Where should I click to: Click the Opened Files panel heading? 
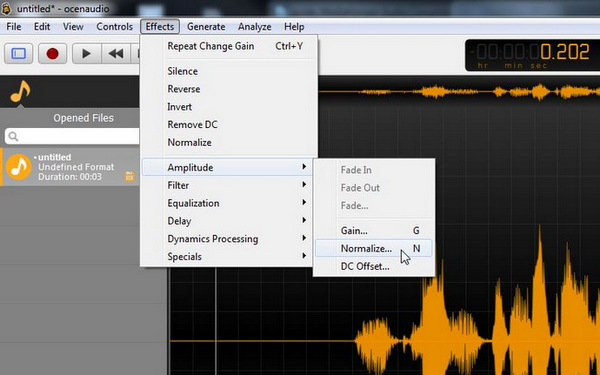(83, 118)
